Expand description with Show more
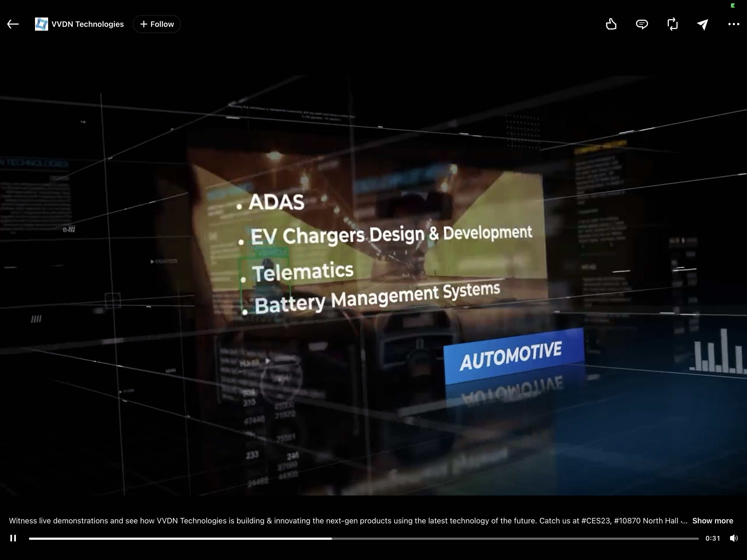Image resolution: width=747 pixels, height=560 pixels. pyautogui.click(x=713, y=520)
